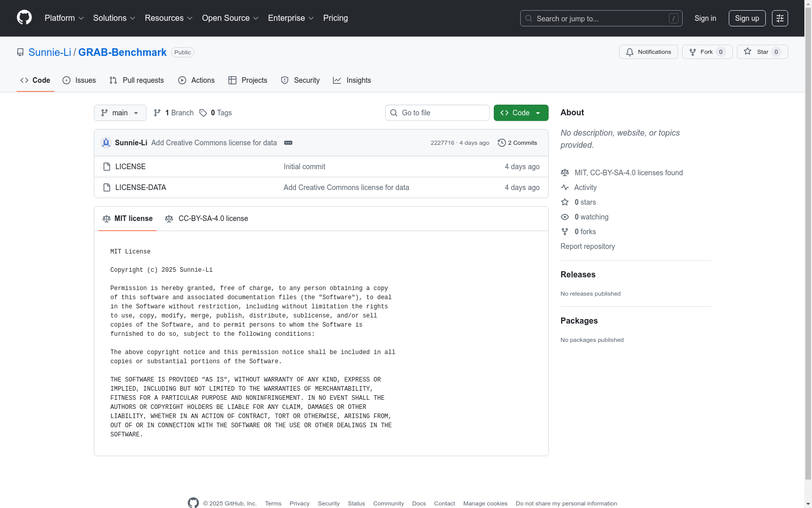Click the Report repository link
The image size is (812, 508).
588,246
